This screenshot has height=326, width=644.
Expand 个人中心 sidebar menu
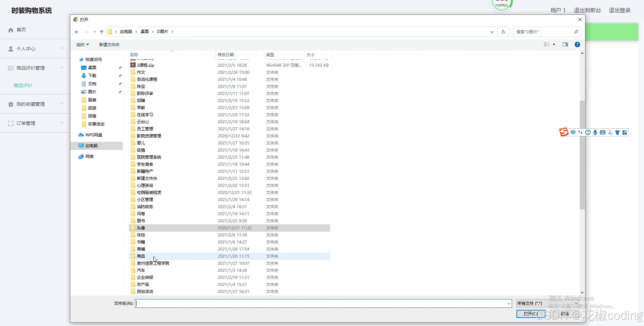[35, 49]
